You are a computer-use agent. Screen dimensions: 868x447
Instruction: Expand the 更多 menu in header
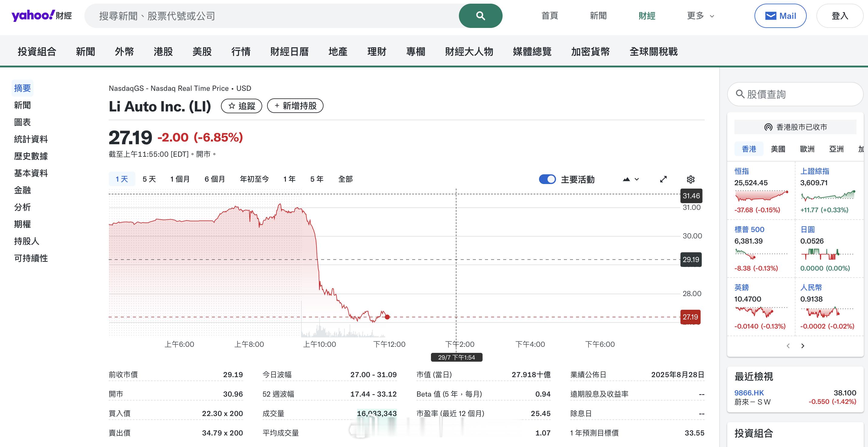[700, 16]
